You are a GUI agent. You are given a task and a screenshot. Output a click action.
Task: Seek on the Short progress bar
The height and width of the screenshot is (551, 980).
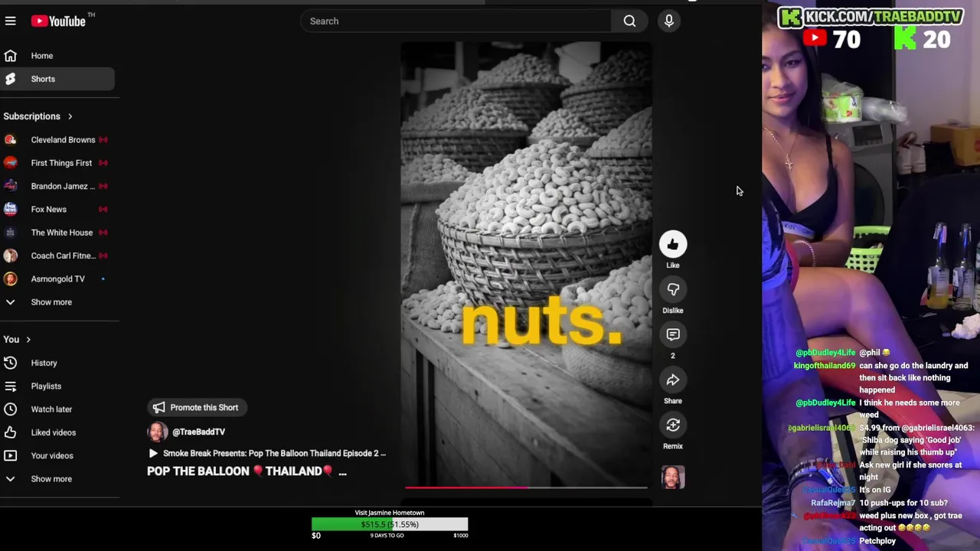526,487
